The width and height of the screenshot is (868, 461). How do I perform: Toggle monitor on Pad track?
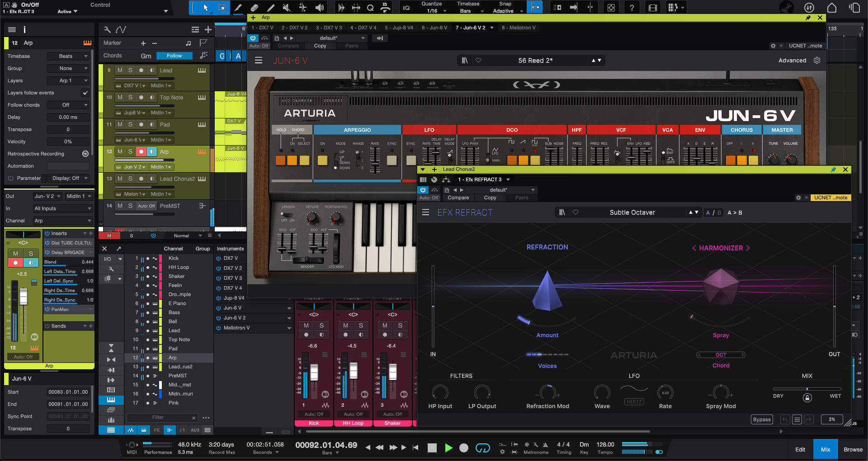pos(152,124)
